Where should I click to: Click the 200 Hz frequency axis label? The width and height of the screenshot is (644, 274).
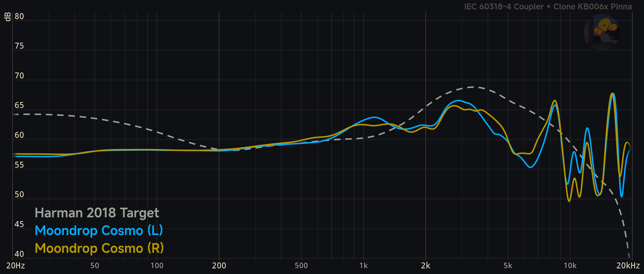(219, 266)
